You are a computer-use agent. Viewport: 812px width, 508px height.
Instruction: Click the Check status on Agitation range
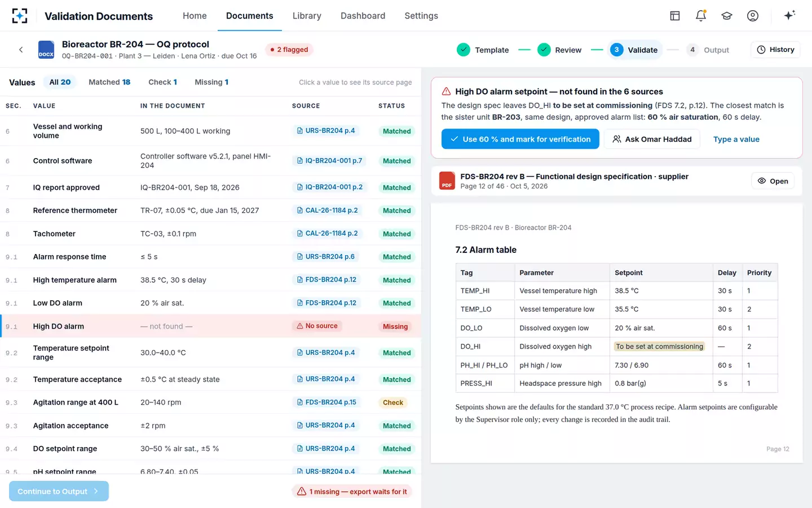click(393, 402)
